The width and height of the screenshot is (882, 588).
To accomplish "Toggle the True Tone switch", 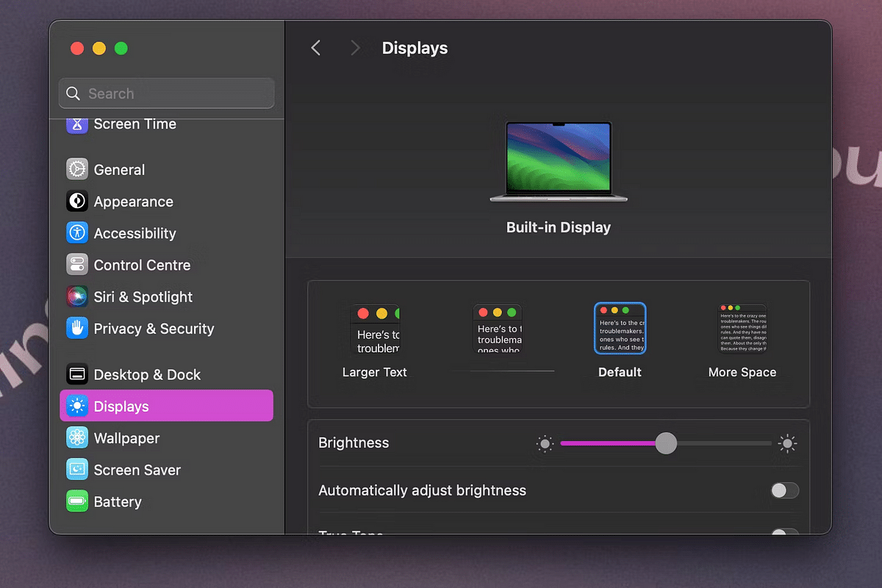I will coord(784,533).
